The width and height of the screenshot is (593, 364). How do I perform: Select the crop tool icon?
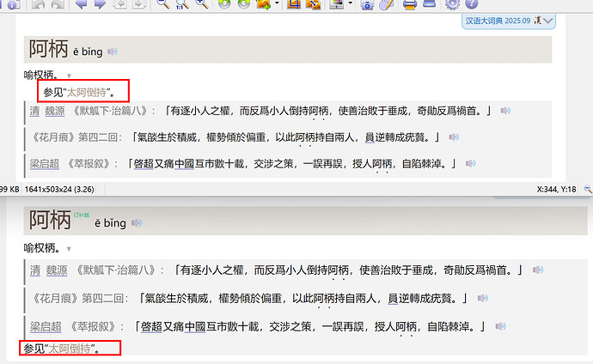[294, 4]
